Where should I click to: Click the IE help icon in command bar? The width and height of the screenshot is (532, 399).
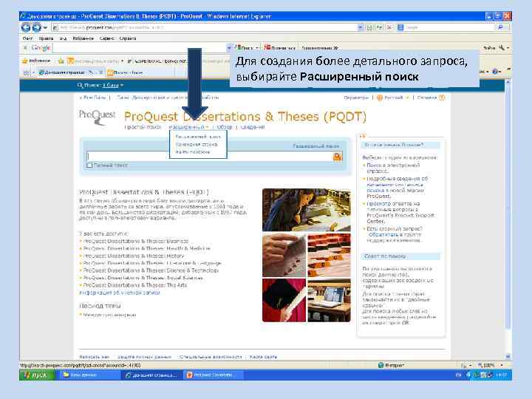pyautogui.click(x=494, y=72)
